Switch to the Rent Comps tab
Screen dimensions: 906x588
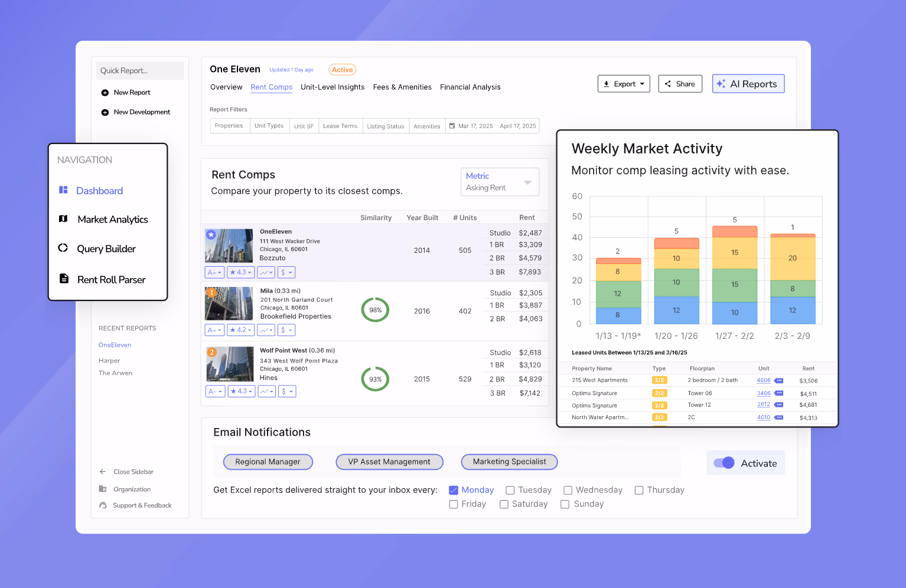(272, 87)
